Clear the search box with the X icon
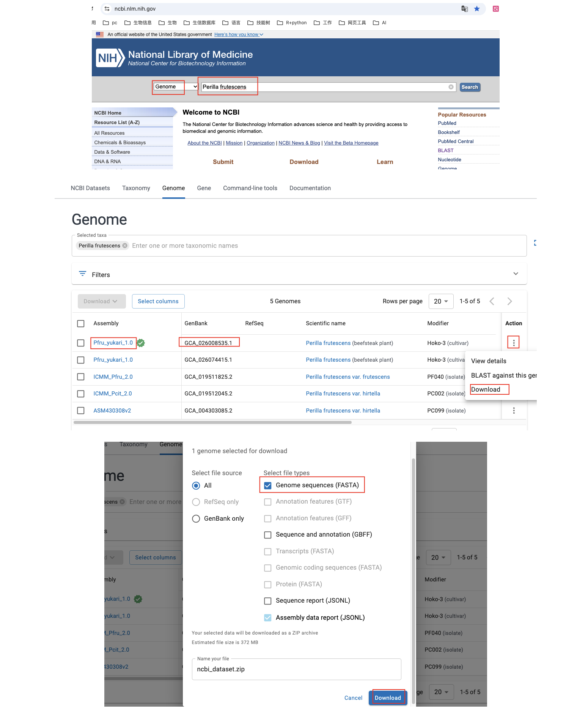 pos(451,87)
